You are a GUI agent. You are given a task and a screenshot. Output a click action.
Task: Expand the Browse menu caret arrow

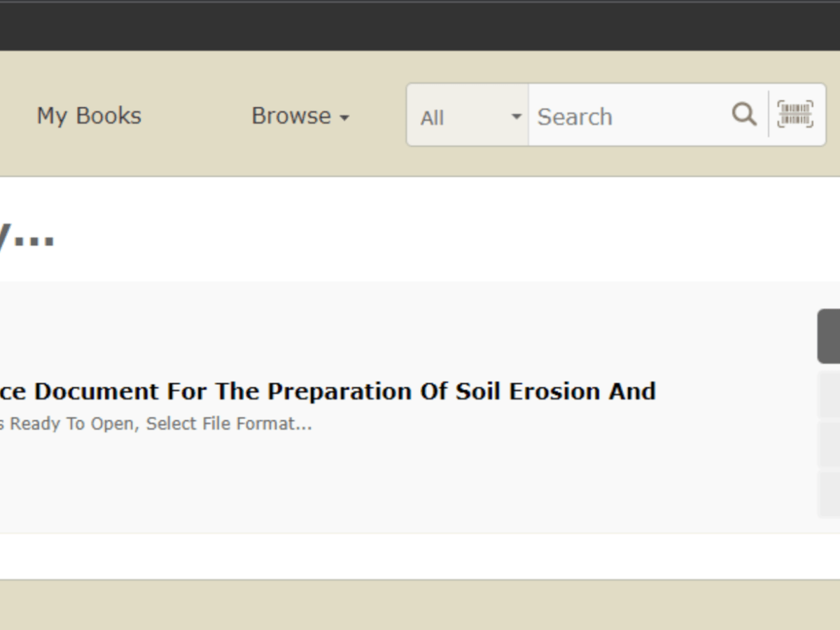pyautogui.click(x=344, y=118)
